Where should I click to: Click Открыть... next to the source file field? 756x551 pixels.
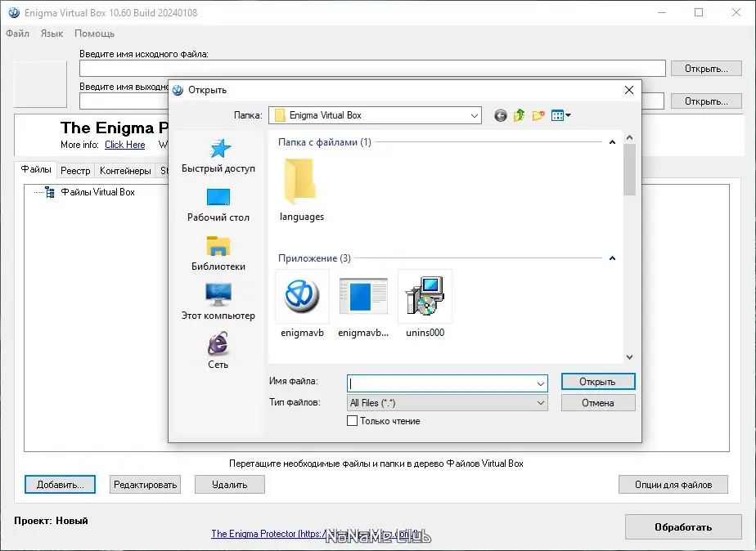(x=706, y=69)
